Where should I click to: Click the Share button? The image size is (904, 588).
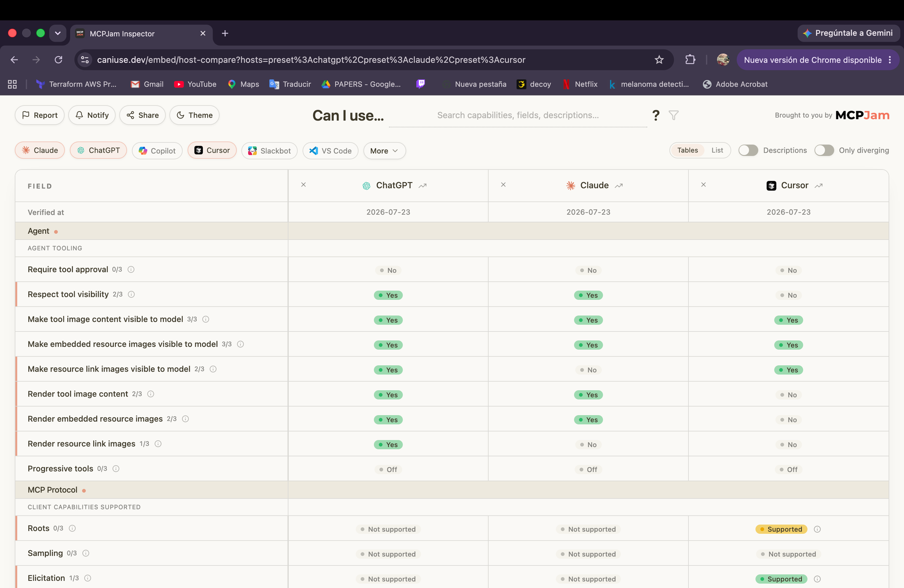click(142, 115)
